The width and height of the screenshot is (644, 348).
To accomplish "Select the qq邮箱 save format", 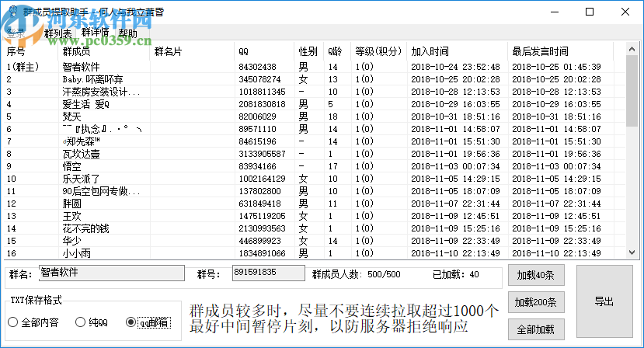I will 148,322.
